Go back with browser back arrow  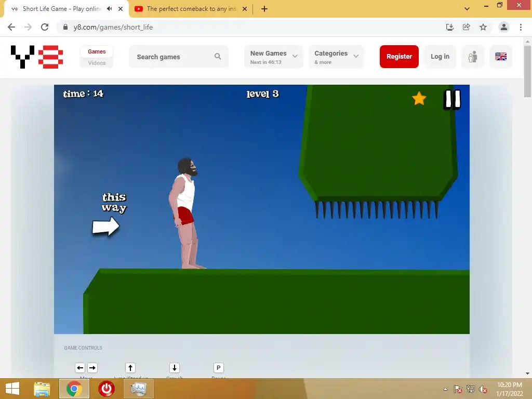tap(11, 27)
